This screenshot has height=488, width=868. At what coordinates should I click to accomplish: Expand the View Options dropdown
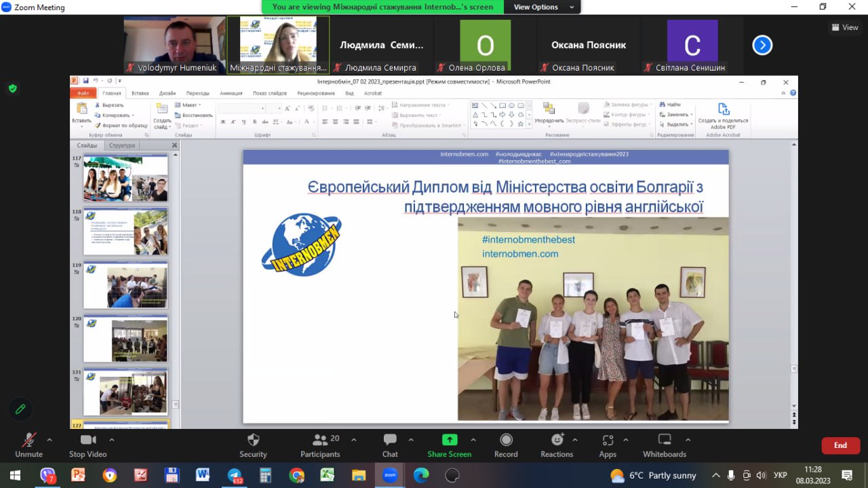click(x=545, y=7)
